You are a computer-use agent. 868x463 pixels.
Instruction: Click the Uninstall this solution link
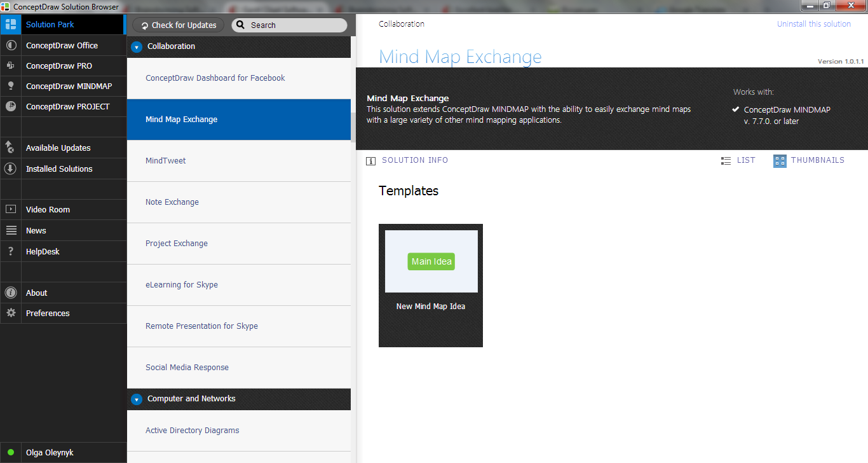814,24
